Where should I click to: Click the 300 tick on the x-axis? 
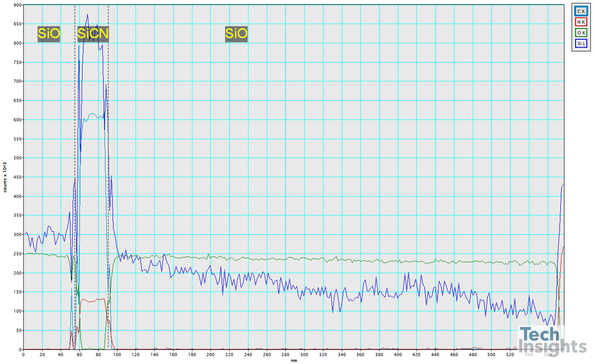[304, 354]
